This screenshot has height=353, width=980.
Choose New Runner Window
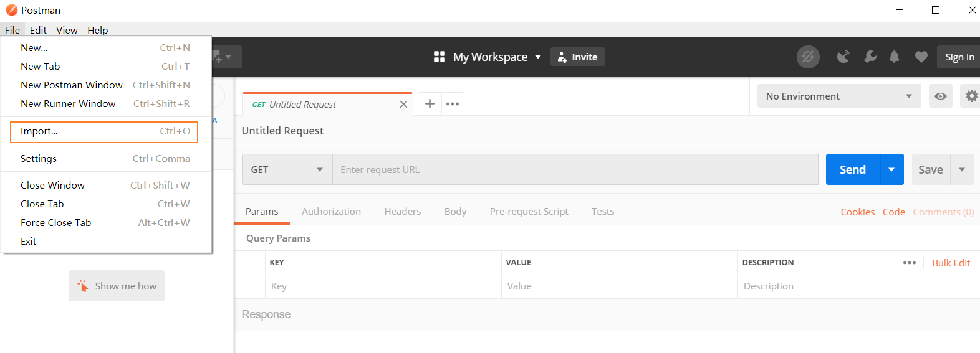pyautogui.click(x=106, y=103)
